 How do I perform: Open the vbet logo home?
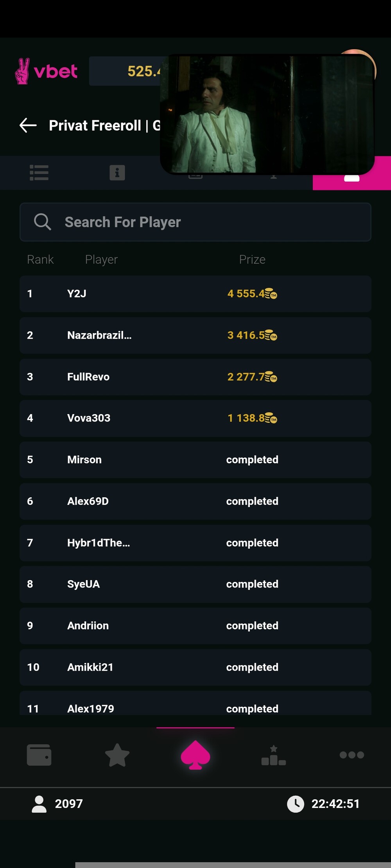point(46,71)
